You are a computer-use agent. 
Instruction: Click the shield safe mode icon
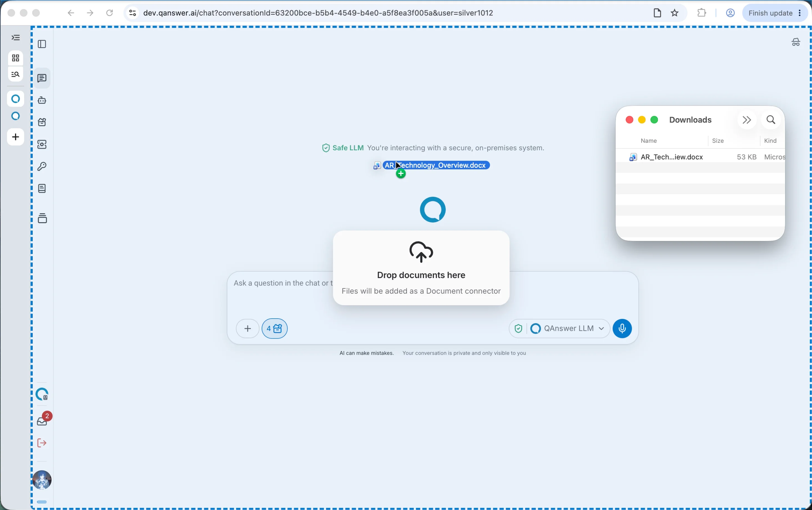(x=519, y=329)
